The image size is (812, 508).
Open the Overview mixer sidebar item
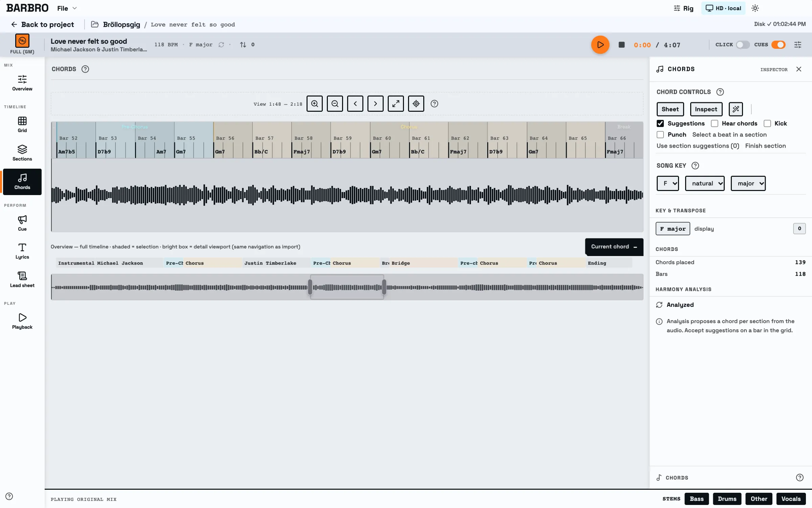[22, 83]
